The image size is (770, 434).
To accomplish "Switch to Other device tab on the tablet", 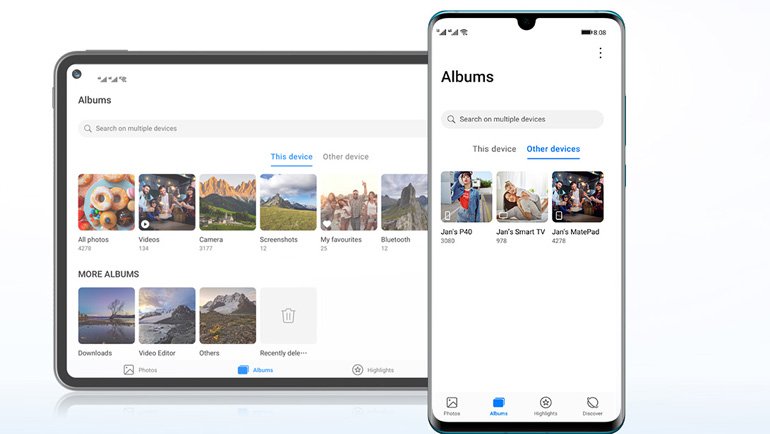I will tap(345, 157).
